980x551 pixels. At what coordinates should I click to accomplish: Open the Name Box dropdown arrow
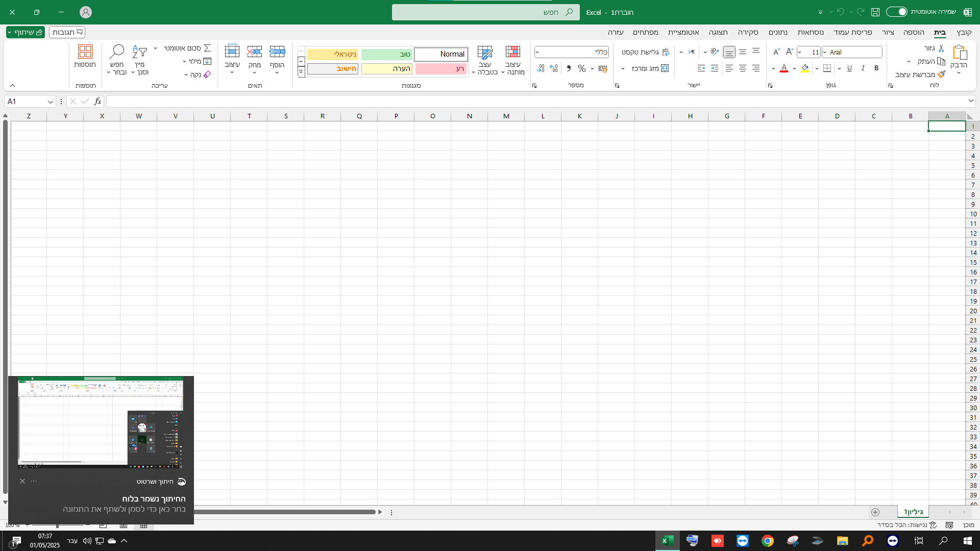point(50,102)
